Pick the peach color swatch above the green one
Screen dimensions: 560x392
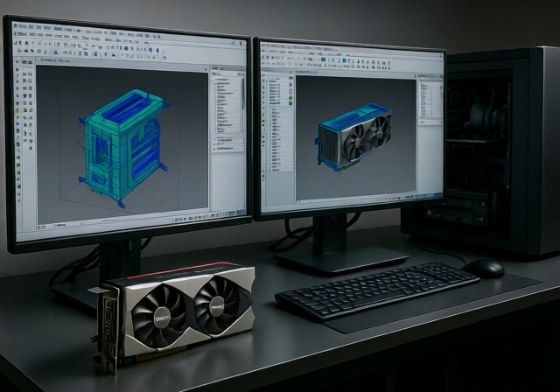[x=290, y=93]
